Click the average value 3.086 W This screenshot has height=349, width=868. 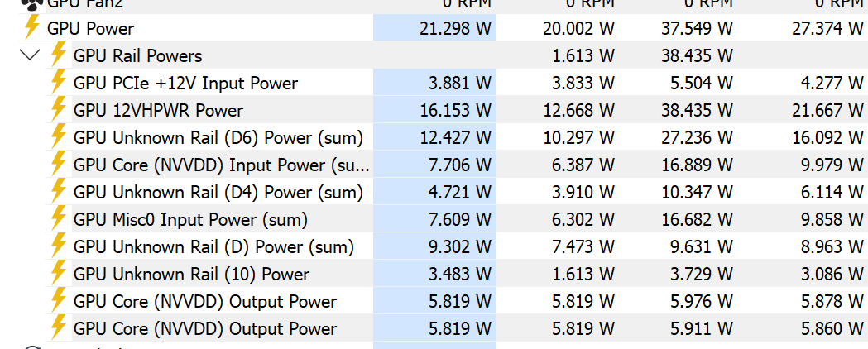(832, 275)
